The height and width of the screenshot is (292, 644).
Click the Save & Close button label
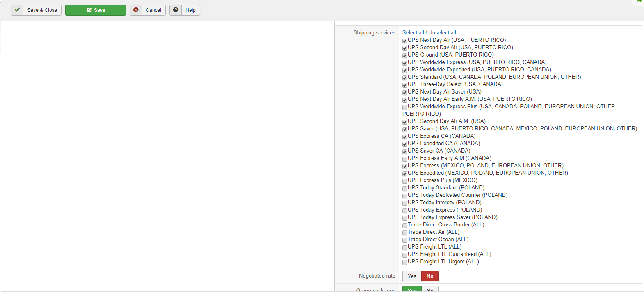point(42,10)
